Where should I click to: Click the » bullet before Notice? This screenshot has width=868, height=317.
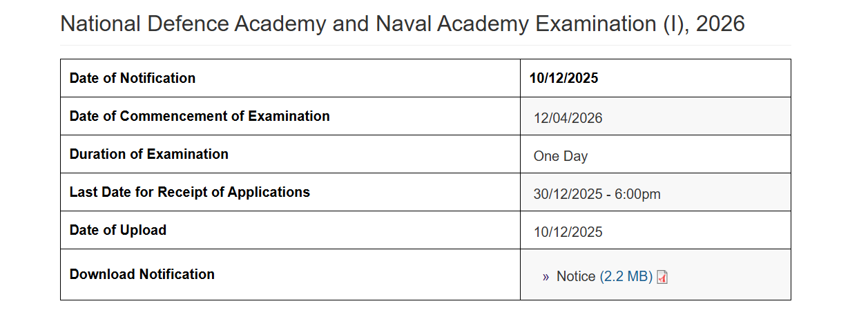point(546,276)
